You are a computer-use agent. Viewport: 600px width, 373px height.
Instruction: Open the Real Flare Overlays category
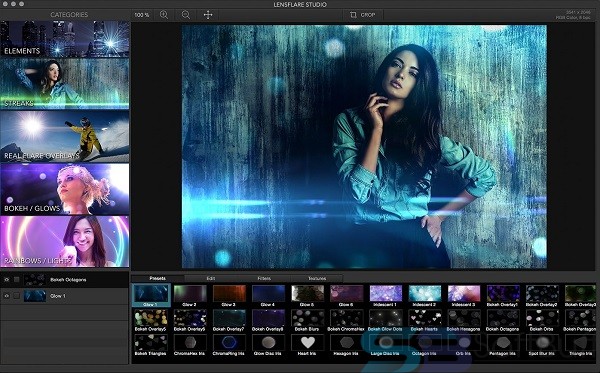click(x=65, y=136)
